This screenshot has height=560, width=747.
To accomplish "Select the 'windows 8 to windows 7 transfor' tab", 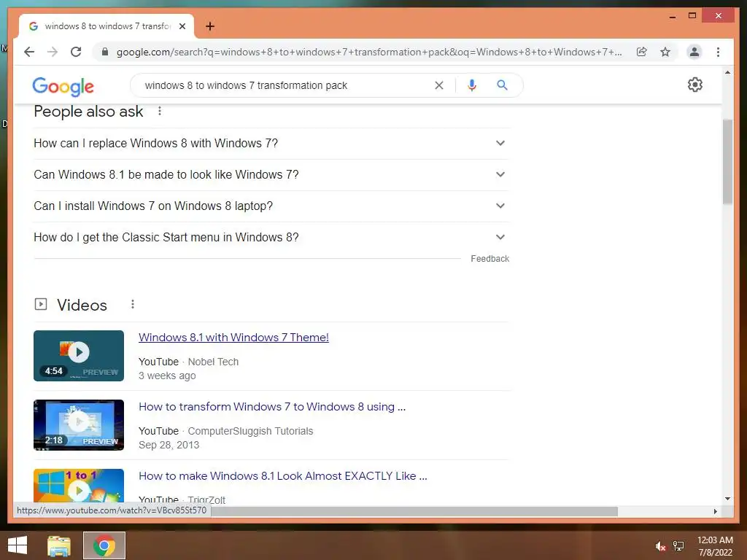I will coord(107,26).
